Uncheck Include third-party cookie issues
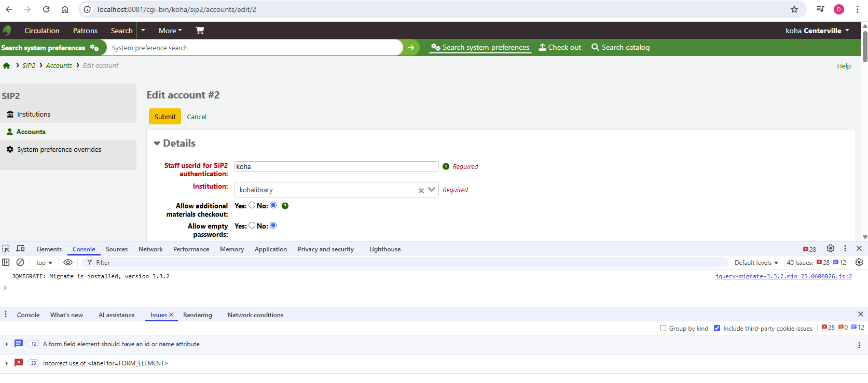Image resolution: width=868 pixels, height=383 pixels. [717, 328]
